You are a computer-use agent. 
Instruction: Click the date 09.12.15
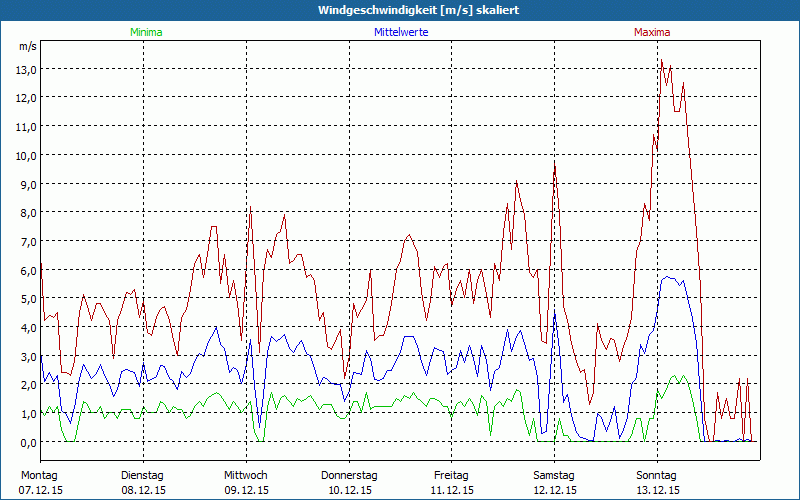246,490
